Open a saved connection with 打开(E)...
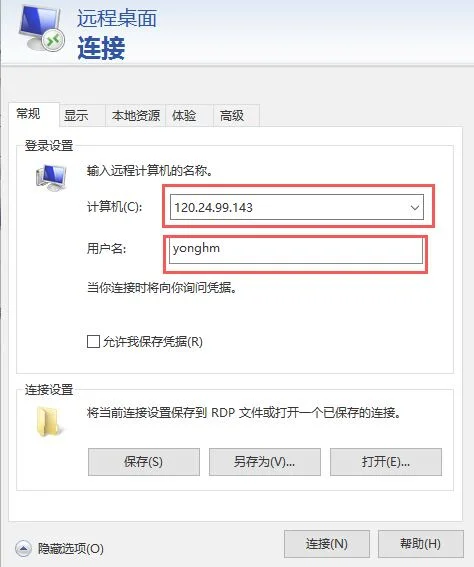The width and height of the screenshot is (474, 567). tap(386, 462)
